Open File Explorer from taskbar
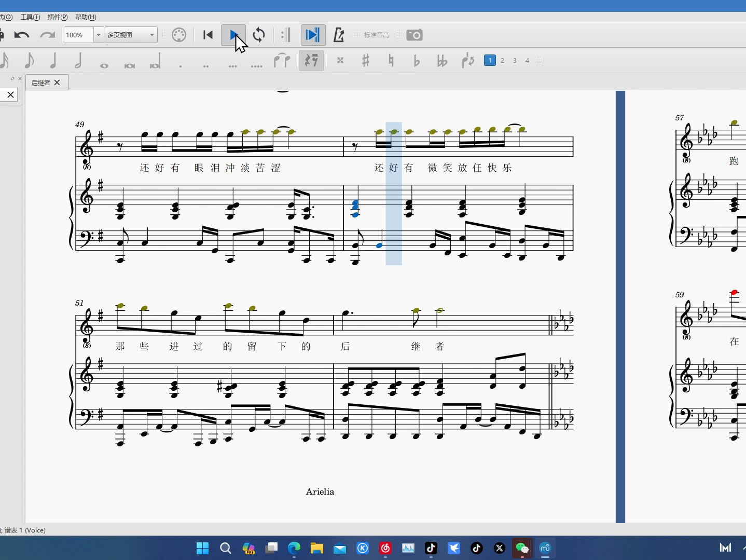This screenshot has height=560, width=746. tap(317, 548)
